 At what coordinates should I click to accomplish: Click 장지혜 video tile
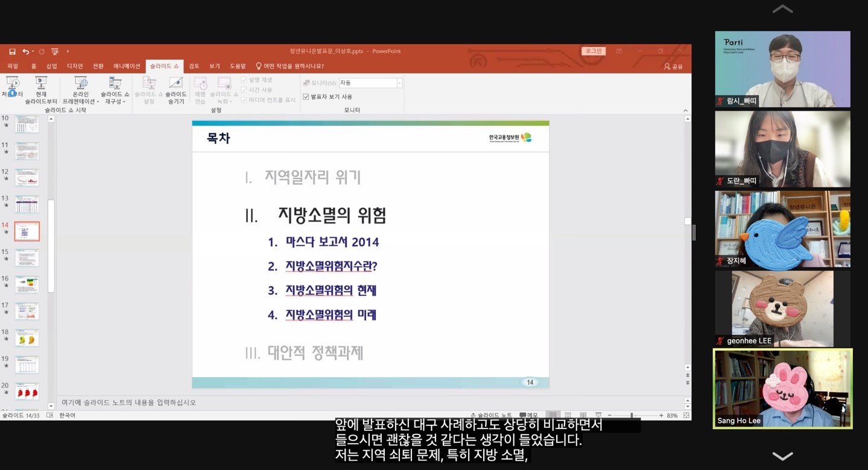[x=783, y=229]
